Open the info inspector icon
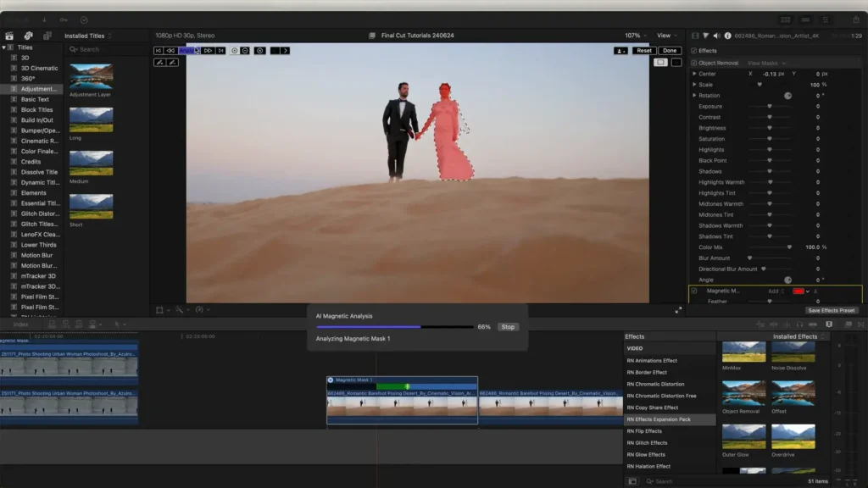Image resolution: width=868 pixels, height=488 pixels. tap(728, 36)
